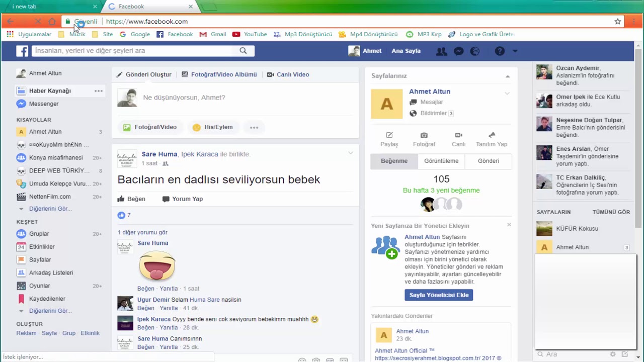Collapse the Sayfalarınız panel arrow
The width and height of the screenshot is (644, 362).
pyautogui.click(x=507, y=76)
